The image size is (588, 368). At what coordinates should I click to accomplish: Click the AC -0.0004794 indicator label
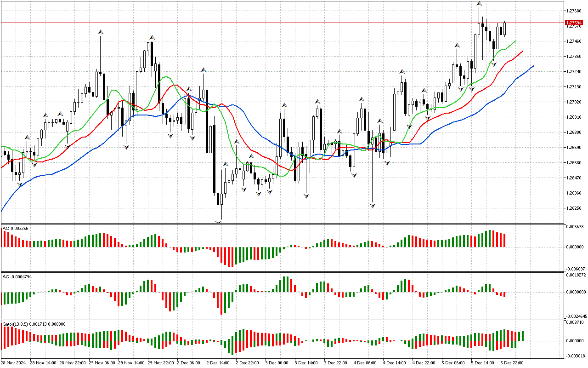[x=17, y=276]
